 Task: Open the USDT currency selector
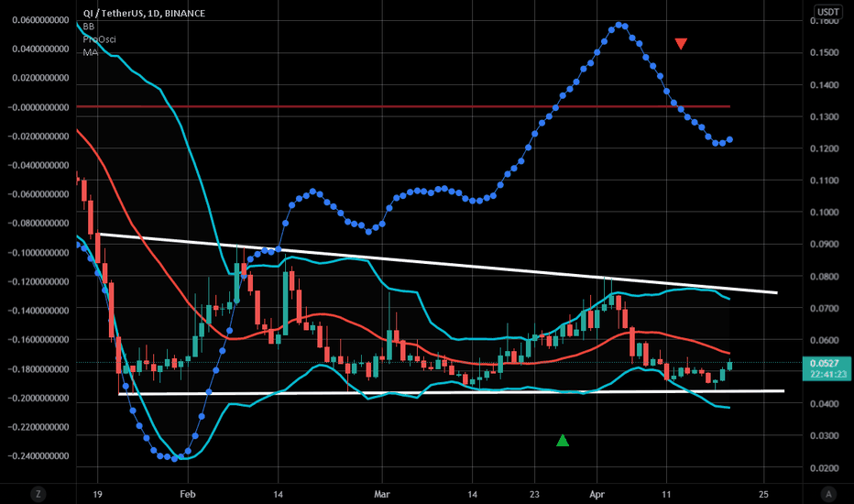coord(827,12)
